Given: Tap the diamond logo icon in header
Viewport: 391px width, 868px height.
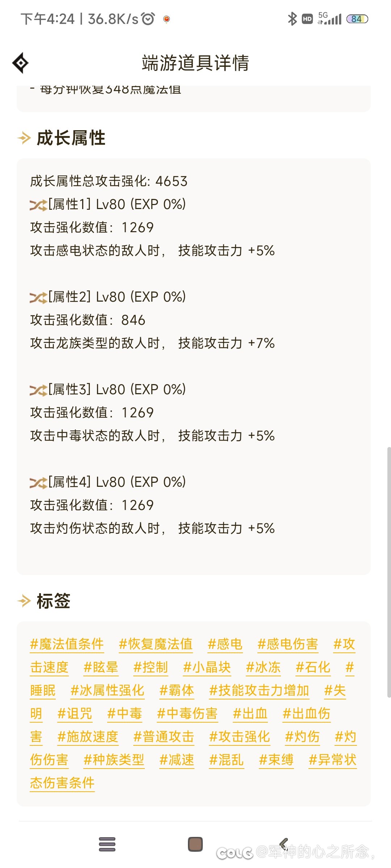Looking at the screenshot, I should point(21,63).
